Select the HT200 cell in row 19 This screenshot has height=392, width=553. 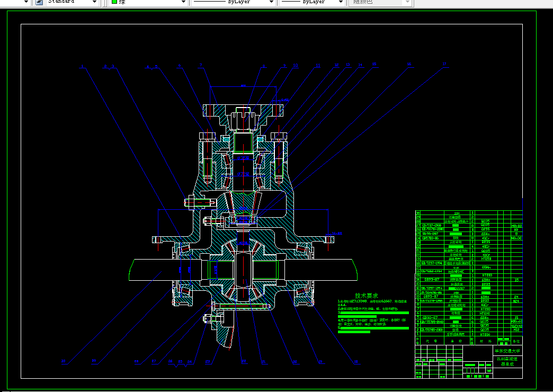(x=486, y=259)
